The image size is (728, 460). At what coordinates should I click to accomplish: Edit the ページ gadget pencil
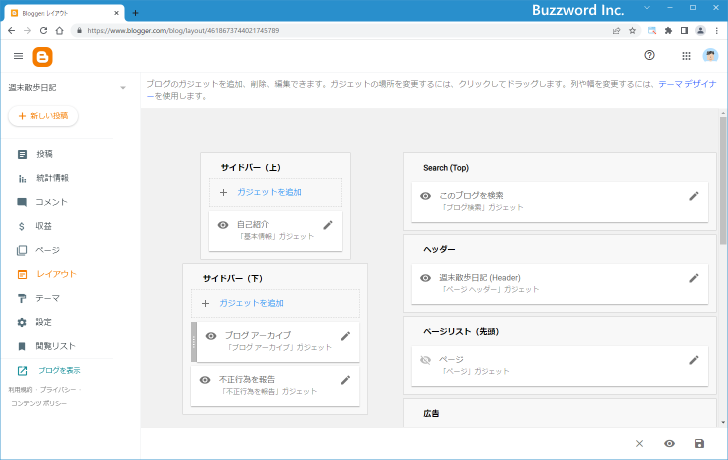(x=694, y=360)
